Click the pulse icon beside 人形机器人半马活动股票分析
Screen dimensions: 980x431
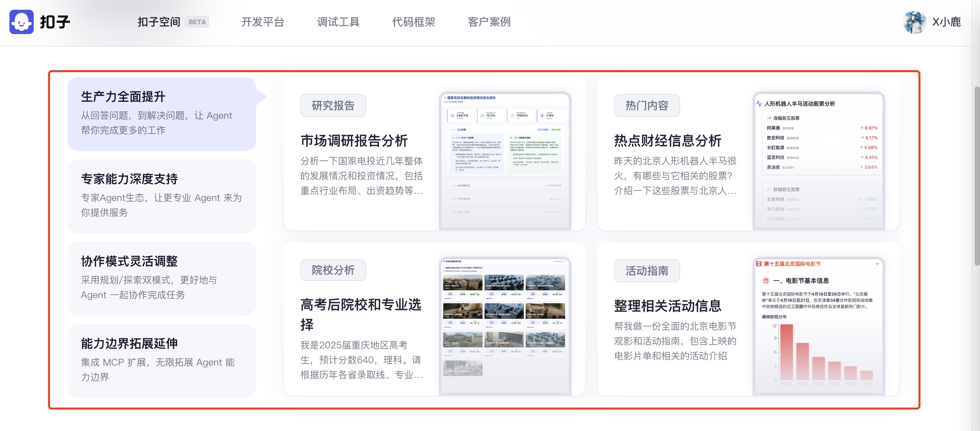point(759,104)
